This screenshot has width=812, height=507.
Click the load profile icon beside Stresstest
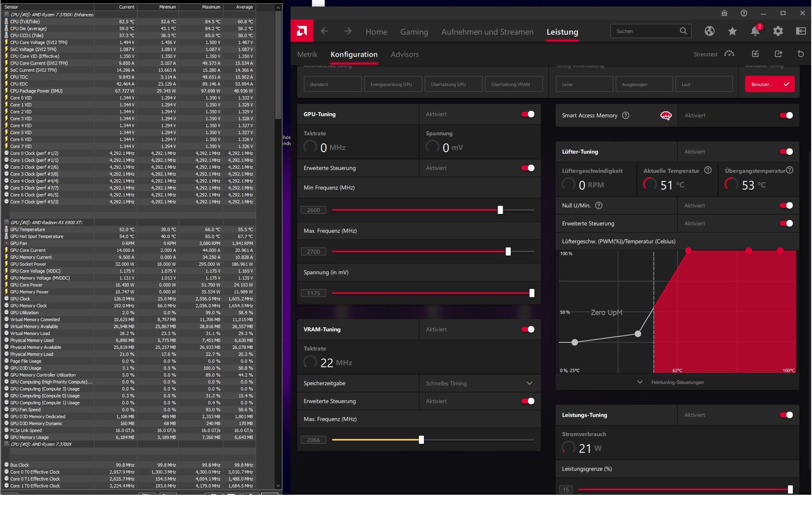click(x=755, y=54)
